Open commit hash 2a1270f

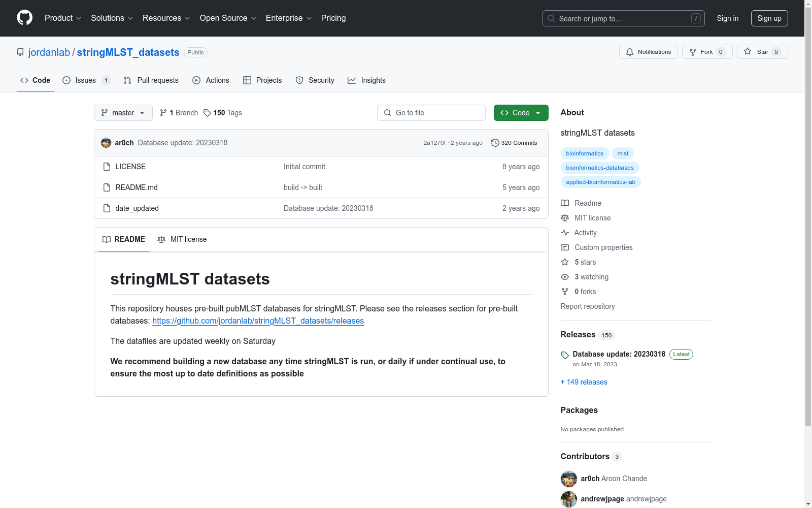tap(434, 143)
